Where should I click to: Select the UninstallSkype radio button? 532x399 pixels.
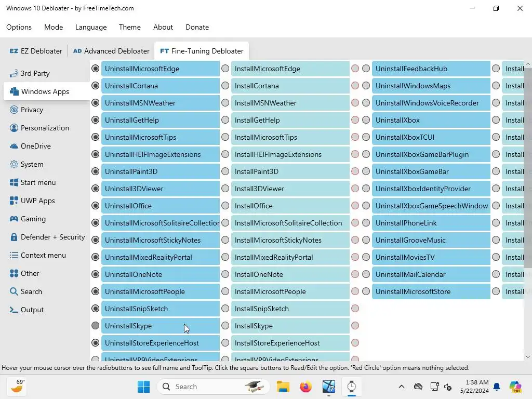point(96,326)
